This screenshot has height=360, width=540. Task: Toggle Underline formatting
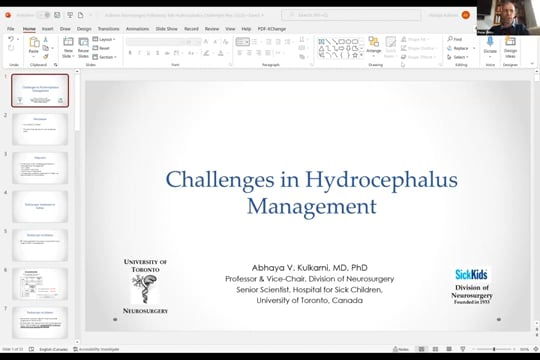point(148,53)
